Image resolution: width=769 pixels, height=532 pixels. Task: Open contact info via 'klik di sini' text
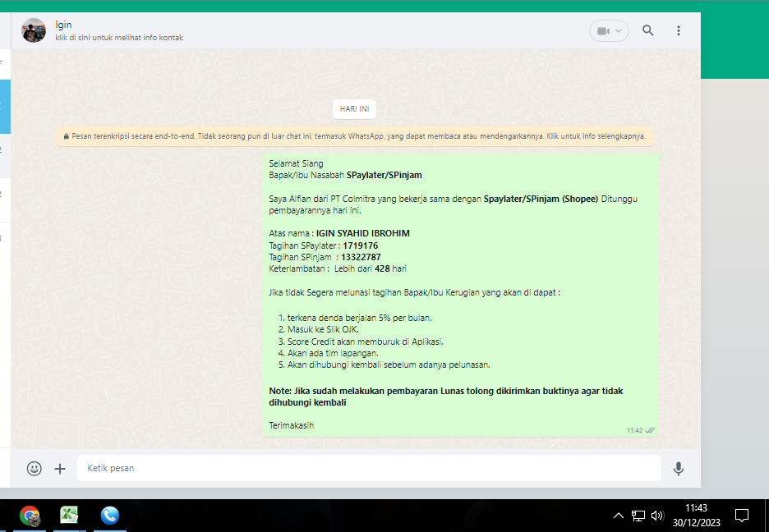pos(119,38)
